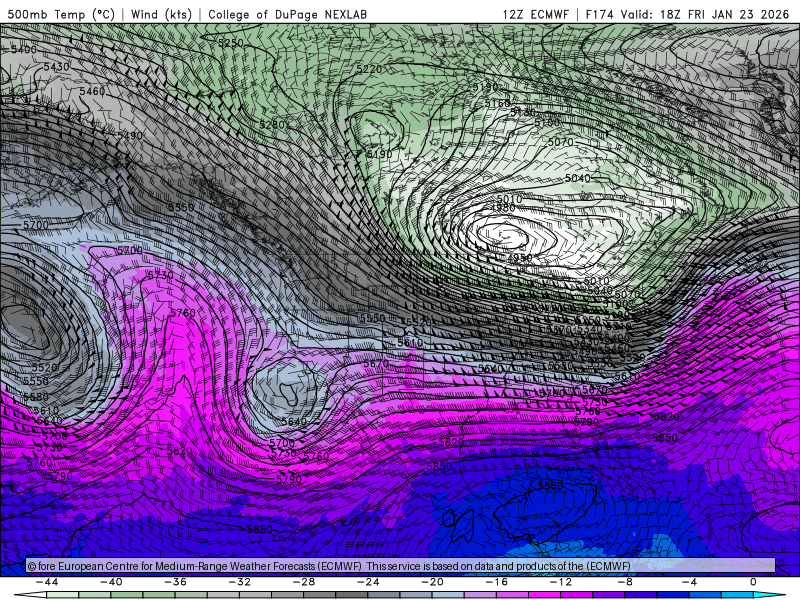The width and height of the screenshot is (800, 600).
Task: Click the -20 color scale label
Action: coord(433,582)
